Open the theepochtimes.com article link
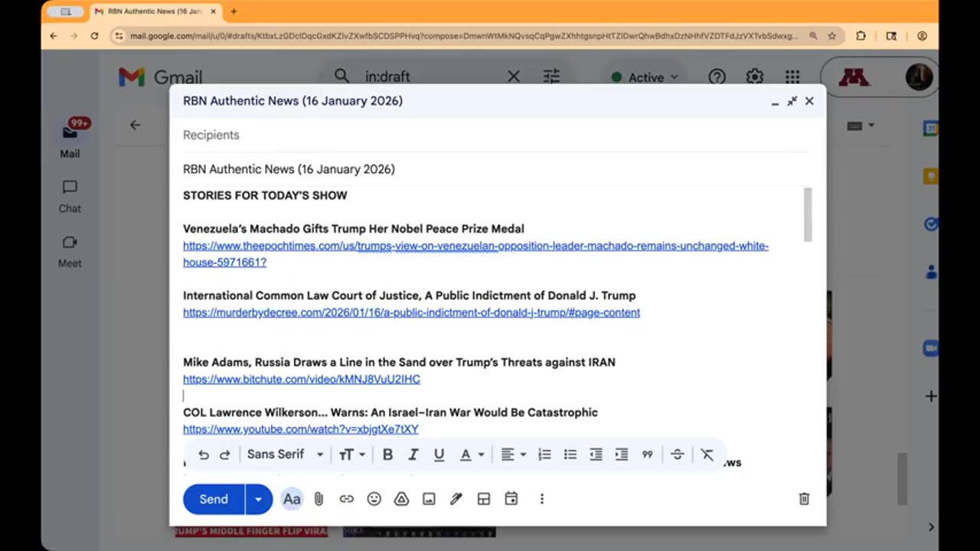 pos(475,254)
